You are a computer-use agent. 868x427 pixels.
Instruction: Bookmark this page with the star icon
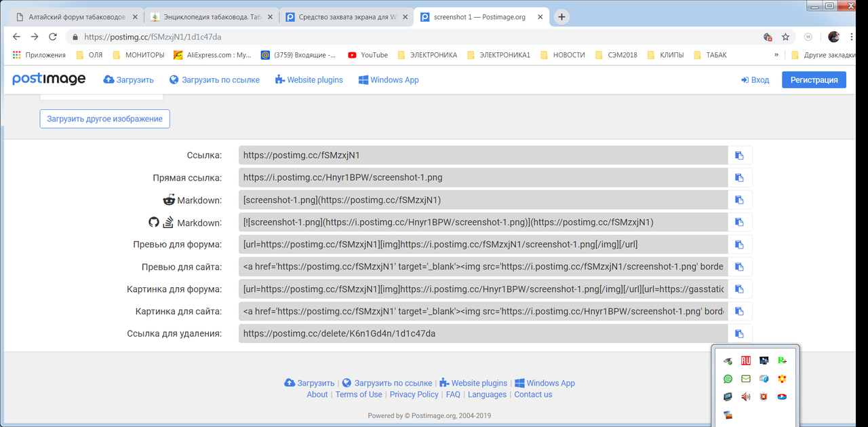pyautogui.click(x=785, y=37)
